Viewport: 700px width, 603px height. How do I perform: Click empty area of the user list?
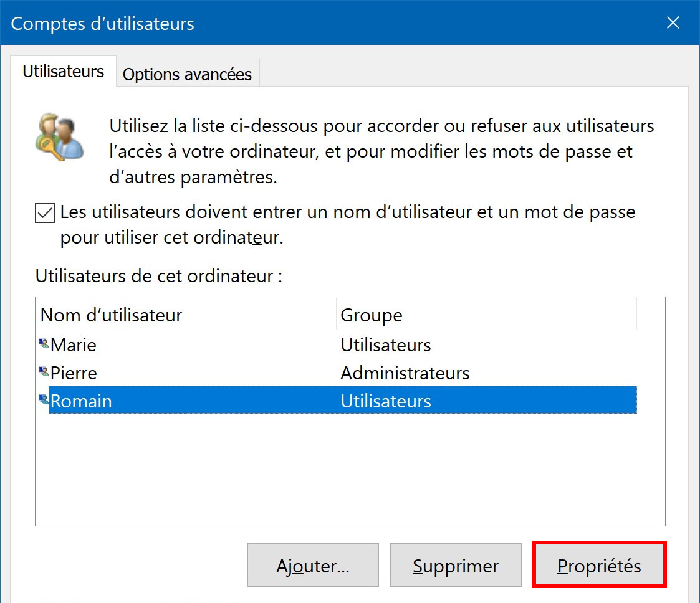pyautogui.click(x=350, y=468)
